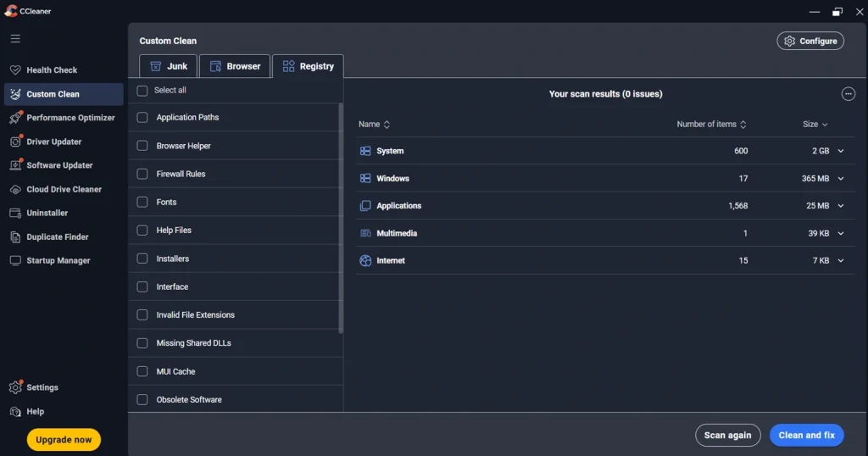
Task: Expand the Internet row chevron
Action: 840,261
